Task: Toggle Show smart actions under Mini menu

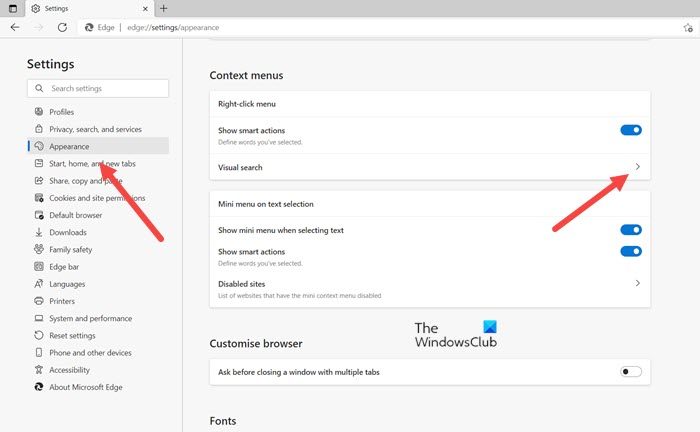Action: tap(631, 251)
